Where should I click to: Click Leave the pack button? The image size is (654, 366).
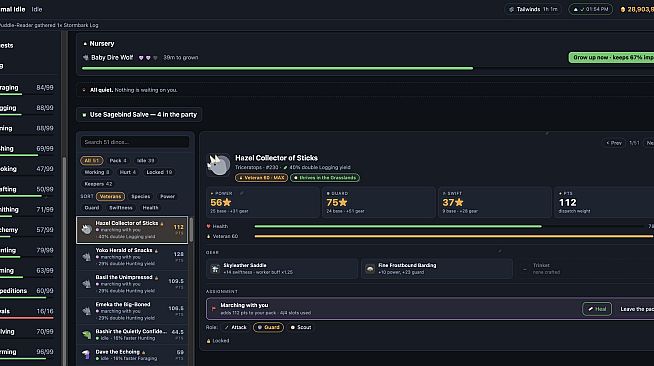click(x=636, y=309)
